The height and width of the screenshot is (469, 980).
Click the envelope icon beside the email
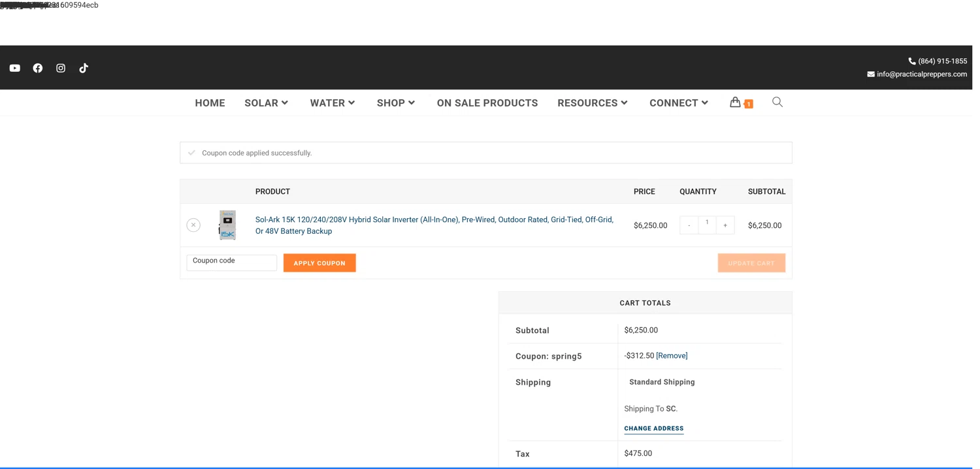click(x=871, y=74)
